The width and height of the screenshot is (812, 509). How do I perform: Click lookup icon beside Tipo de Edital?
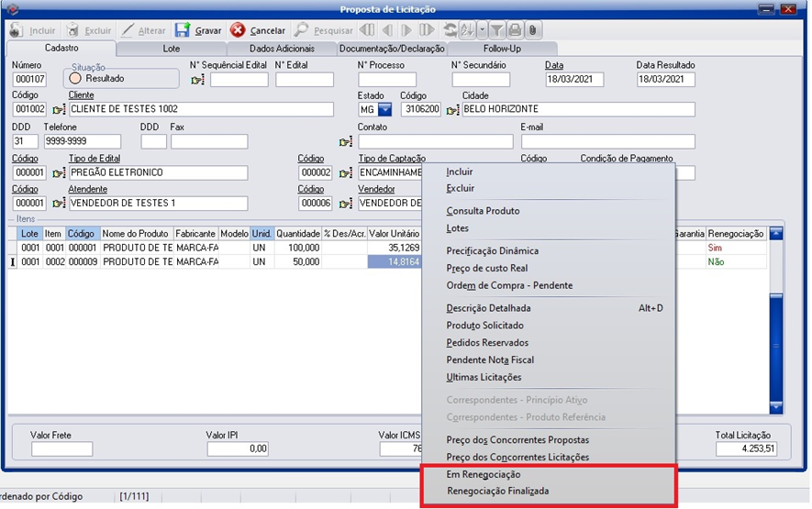(x=59, y=173)
